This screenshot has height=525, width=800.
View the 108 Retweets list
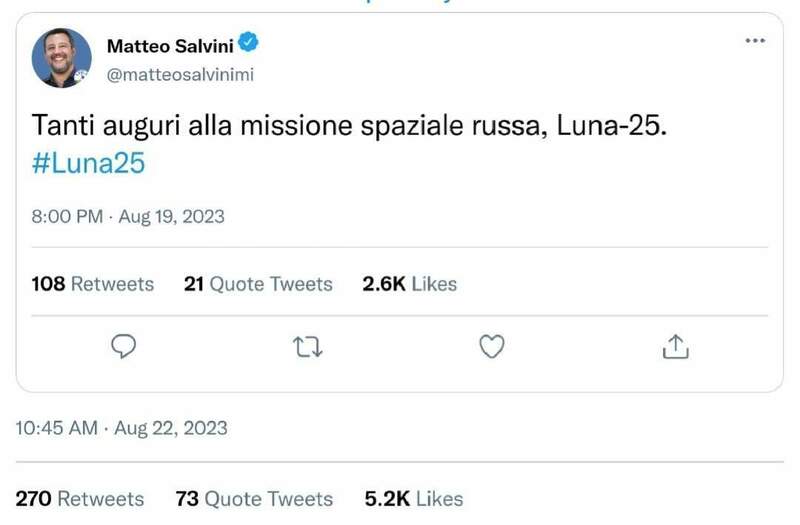coord(93,284)
